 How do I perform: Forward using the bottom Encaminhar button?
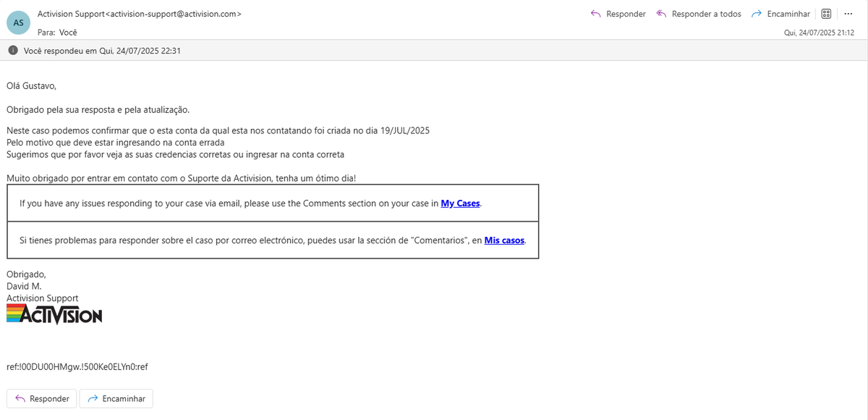point(116,398)
